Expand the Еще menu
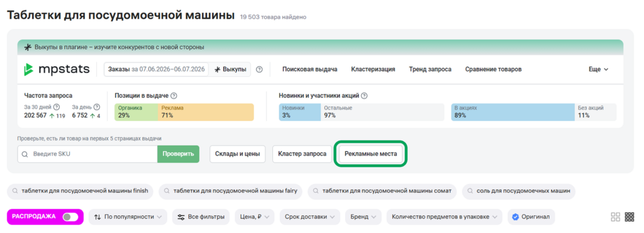Viewport: 644px width, 233px height. click(599, 69)
